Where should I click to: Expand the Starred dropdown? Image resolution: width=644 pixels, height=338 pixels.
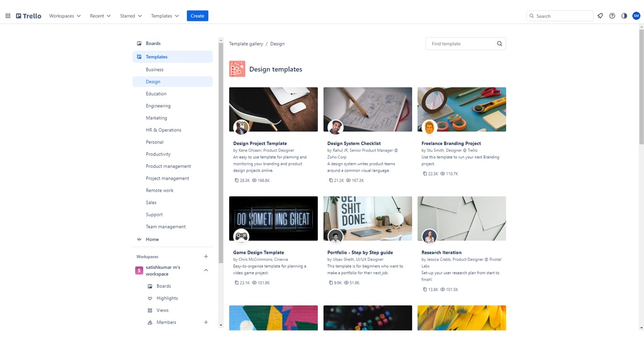131,16
